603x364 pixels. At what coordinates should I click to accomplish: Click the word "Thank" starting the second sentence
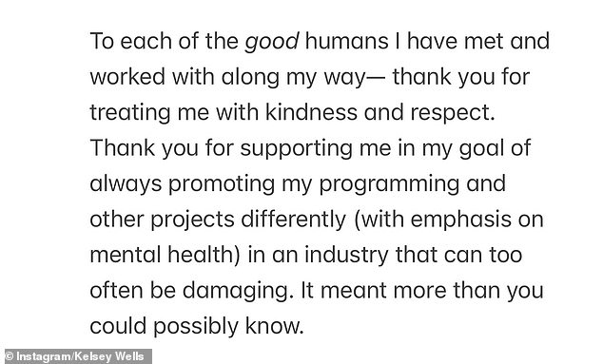(x=123, y=147)
